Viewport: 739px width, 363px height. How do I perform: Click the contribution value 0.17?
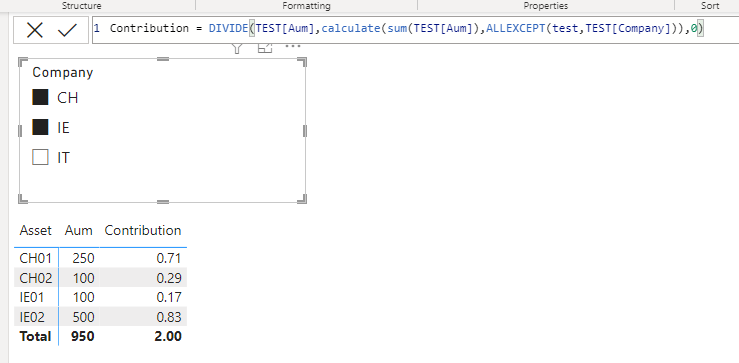pos(169,297)
